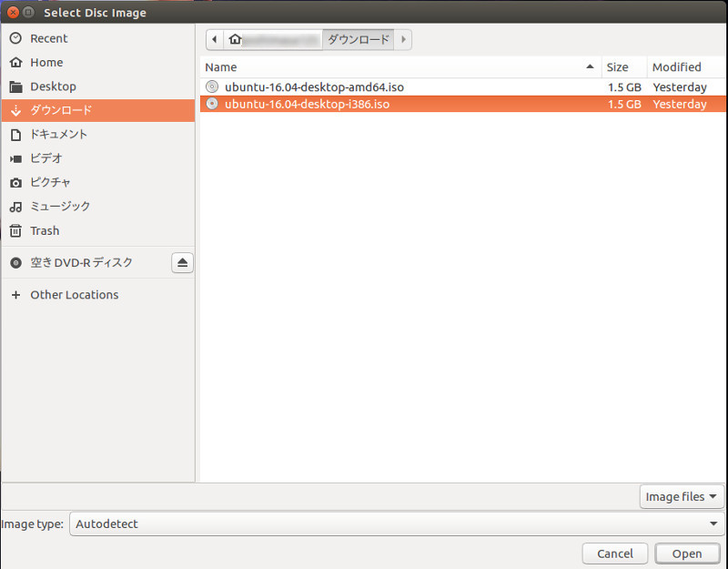Select ubuntu-16.04-desktop-i386.iso file
Image resolution: width=728 pixels, height=569 pixels.
463,104
